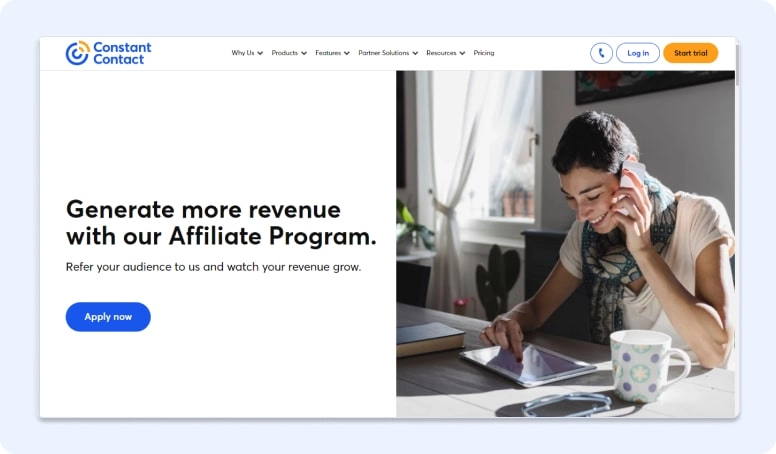Click the Log in button
The width and height of the screenshot is (776, 454).
(x=638, y=53)
